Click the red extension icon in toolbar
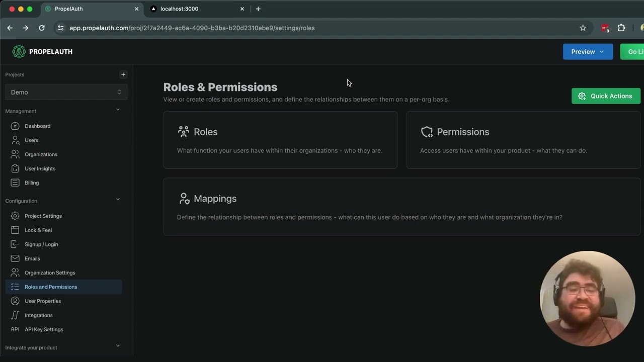Screen dimensions: 644x362 pos(605,28)
